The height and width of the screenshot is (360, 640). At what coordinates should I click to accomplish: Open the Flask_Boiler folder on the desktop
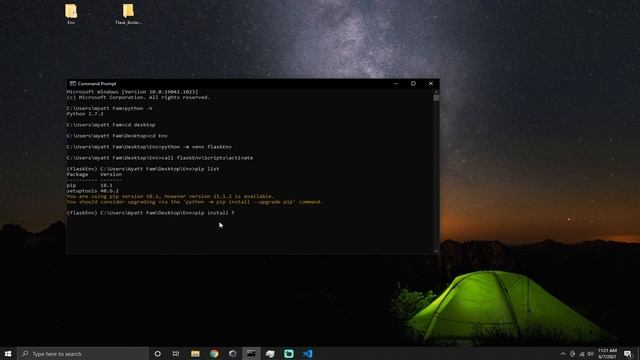(x=129, y=14)
